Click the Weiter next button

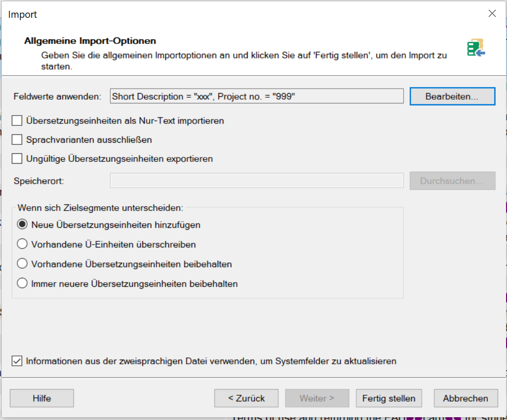[317, 398]
